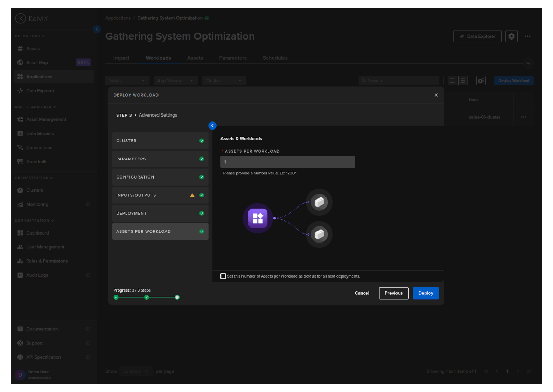This screenshot has height=392, width=553.
Task: Expand the Cluster filter dropdown
Action: 224,81
